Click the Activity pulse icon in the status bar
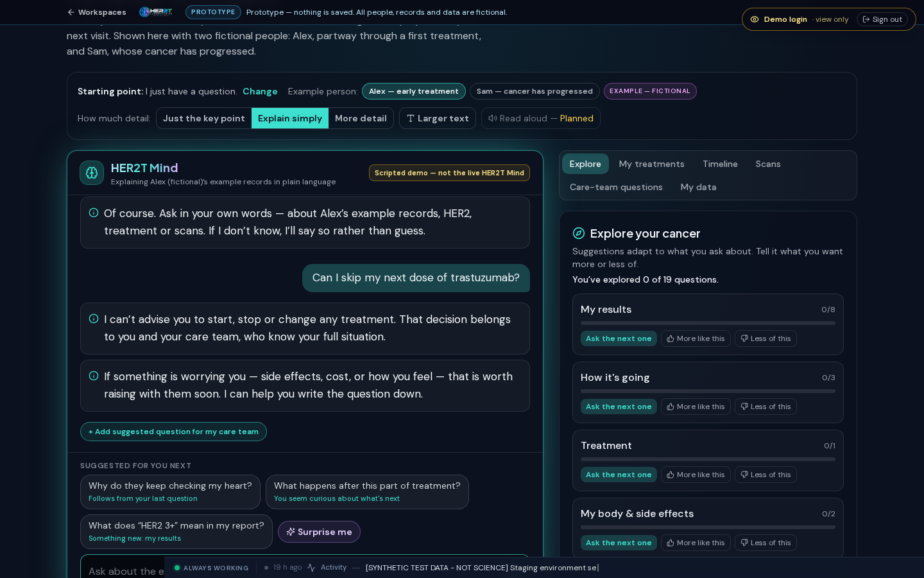The image size is (924, 578). click(x=311, y=568)
